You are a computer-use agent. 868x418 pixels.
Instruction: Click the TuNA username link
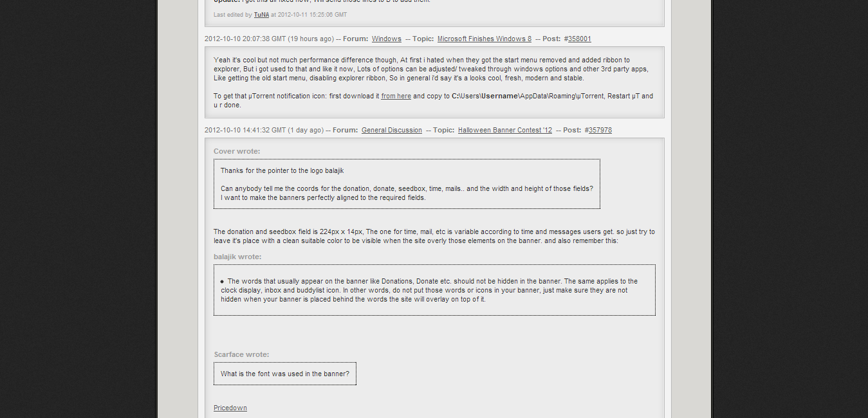(261, 14)
